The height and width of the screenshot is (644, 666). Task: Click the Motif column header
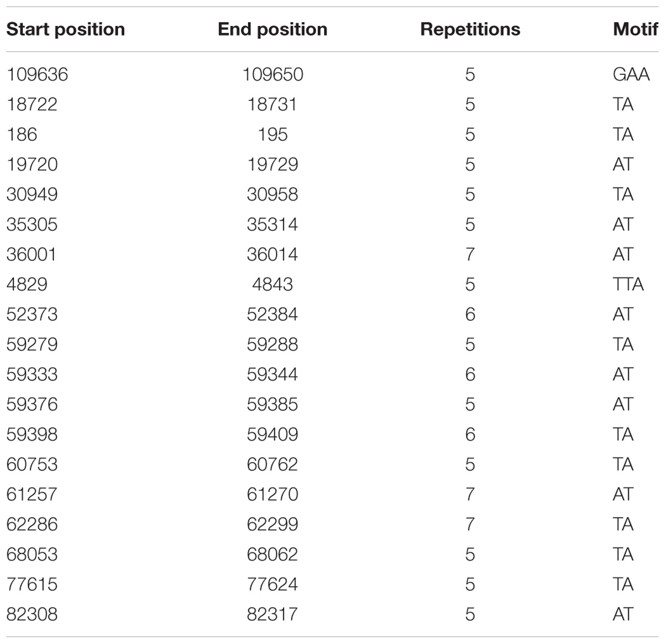635,29
